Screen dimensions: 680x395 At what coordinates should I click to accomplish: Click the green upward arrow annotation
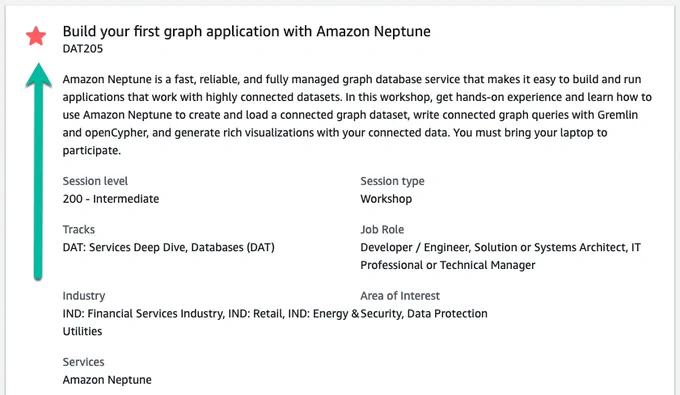pyautogui.click(x=38, y=171)
